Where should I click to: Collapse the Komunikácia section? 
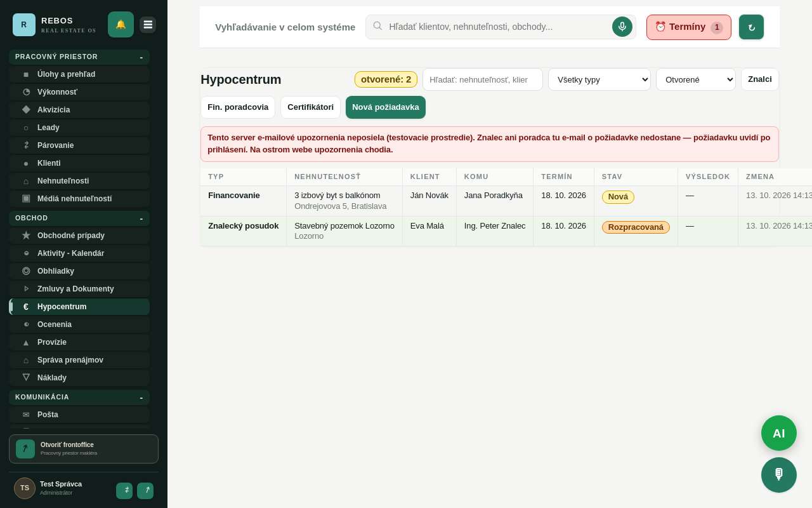pyautogui.click(x=79, y=398)
